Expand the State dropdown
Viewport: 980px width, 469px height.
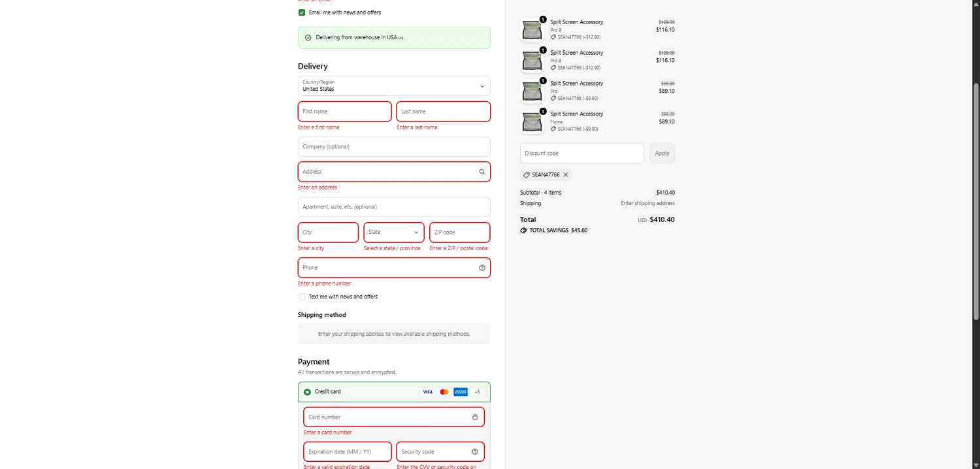[394, 232]
